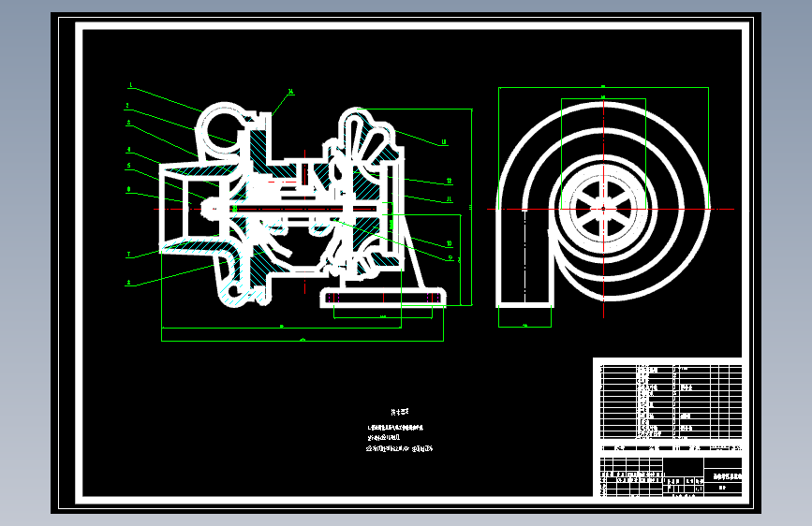The image size is (812, 526).
Task: Click the outlet width dimension below volute
Action: tap(524, 326)
